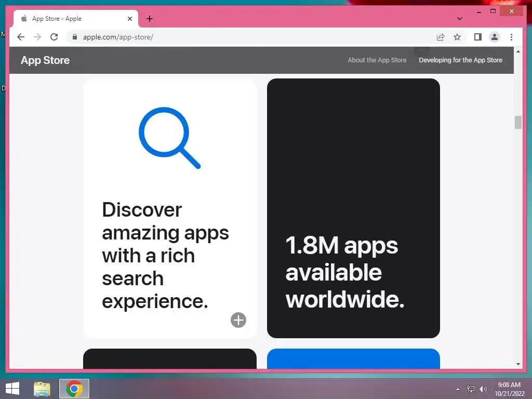This screenshot has width=532, height=399.
Task: Open the Windows Start menu
Action: pos(12,389)
